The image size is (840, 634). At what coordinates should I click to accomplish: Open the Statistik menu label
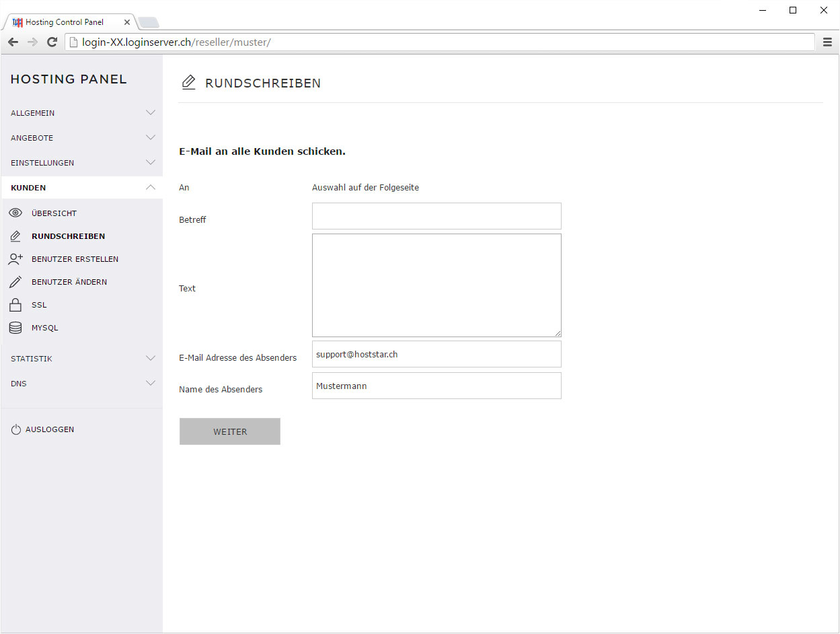[x=32, y=359]
